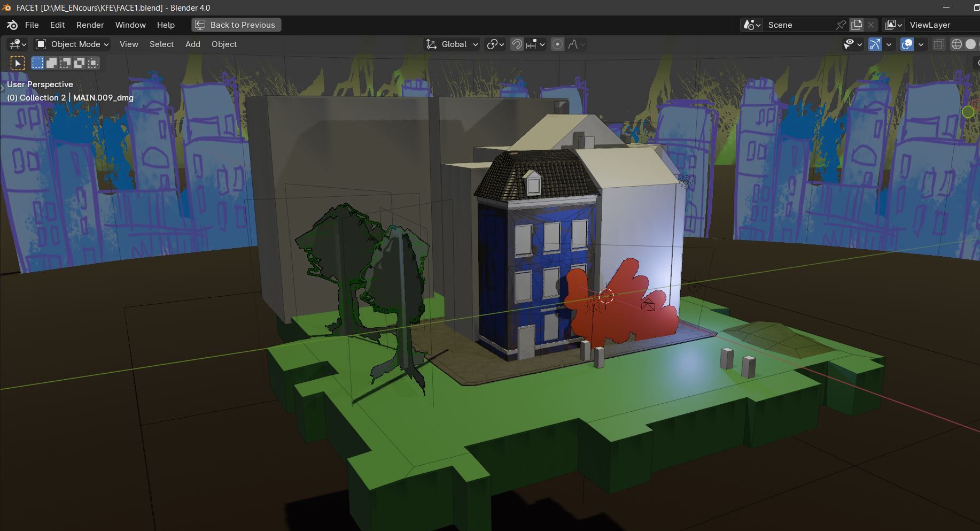Image resolution: width=980 pixels, height=531 pixels.
Task: Toggle viewport gizmos display
Action: point(875,44)
